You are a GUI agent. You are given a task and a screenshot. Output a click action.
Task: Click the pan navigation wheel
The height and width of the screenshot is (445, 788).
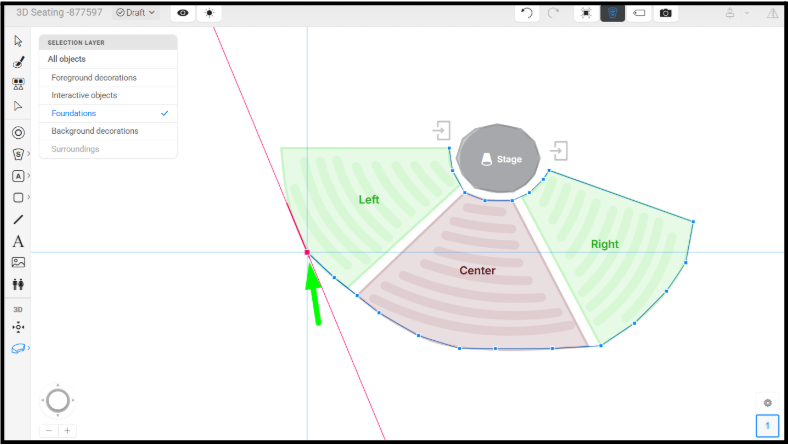pyautogui.click(x=58, y=401)
